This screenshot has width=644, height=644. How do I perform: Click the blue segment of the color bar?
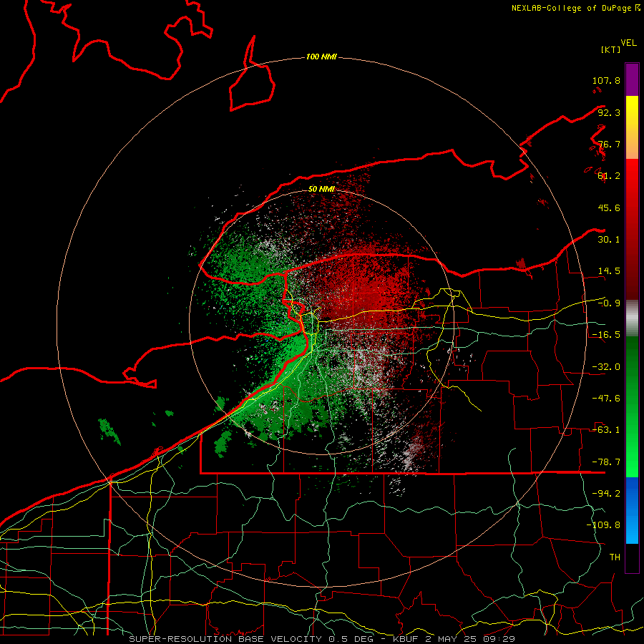point(632,510)
